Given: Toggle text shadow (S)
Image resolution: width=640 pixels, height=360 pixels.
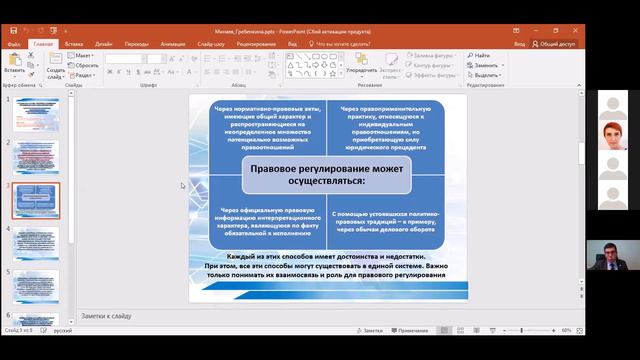Looking at the screenshot, I should (138, 72).
